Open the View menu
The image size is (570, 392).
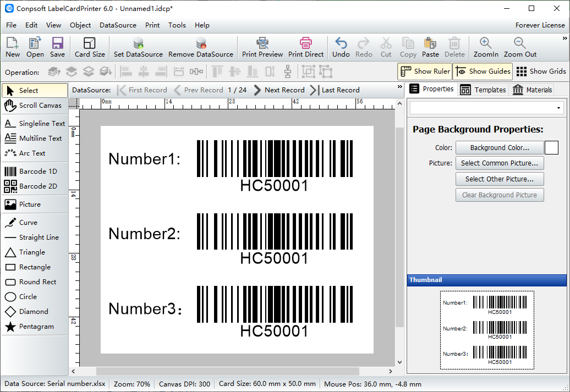53,25
